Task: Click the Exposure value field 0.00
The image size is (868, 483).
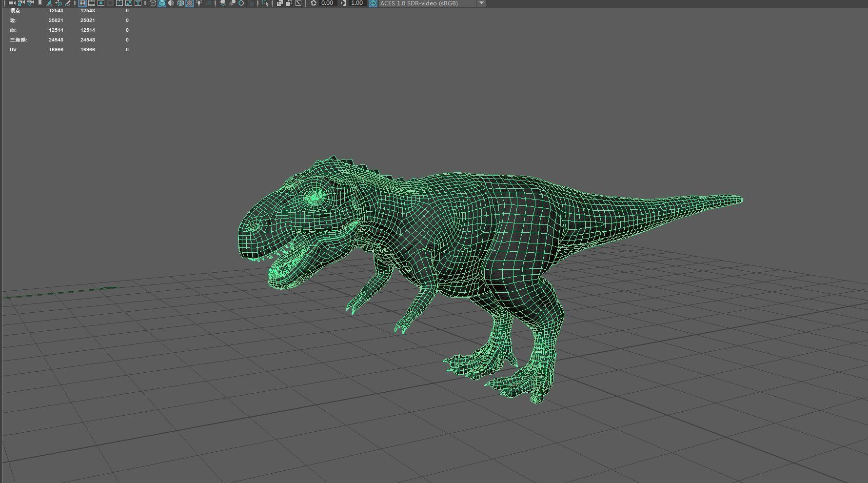Action: pyautogui.click(x=328, y=3)
